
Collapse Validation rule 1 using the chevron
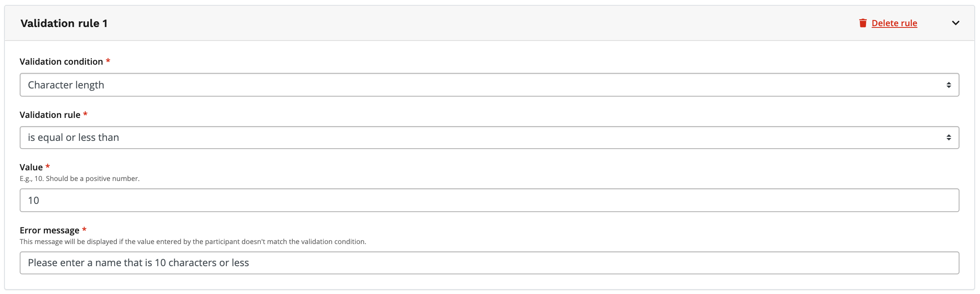pos(955,23)
